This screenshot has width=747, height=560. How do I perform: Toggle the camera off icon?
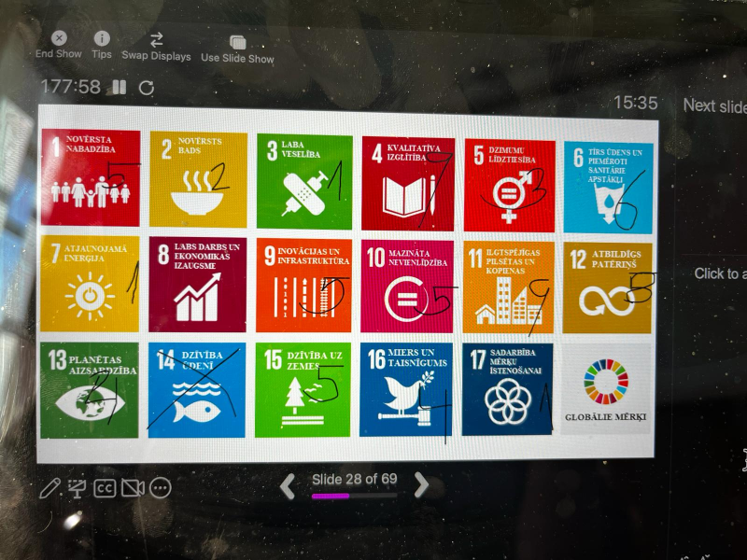(x=133, y=487)
